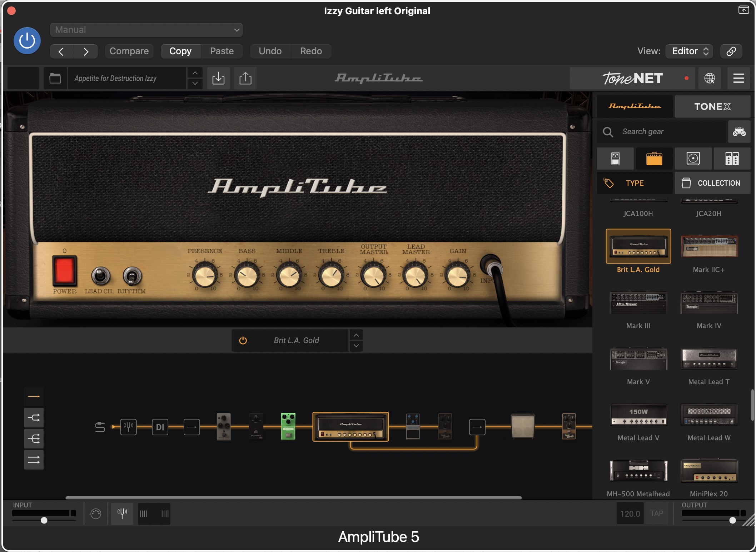Switch to the COLLECTION filter tab
This screenshot has width=756, height=552.
(x=712, y=183)
